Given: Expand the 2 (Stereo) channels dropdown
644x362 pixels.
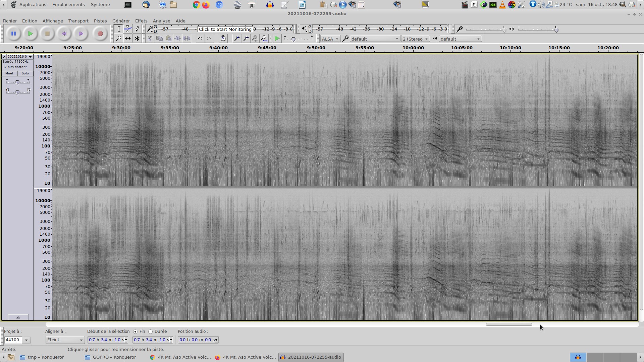Looking at the screenshot, I should 415,39.
